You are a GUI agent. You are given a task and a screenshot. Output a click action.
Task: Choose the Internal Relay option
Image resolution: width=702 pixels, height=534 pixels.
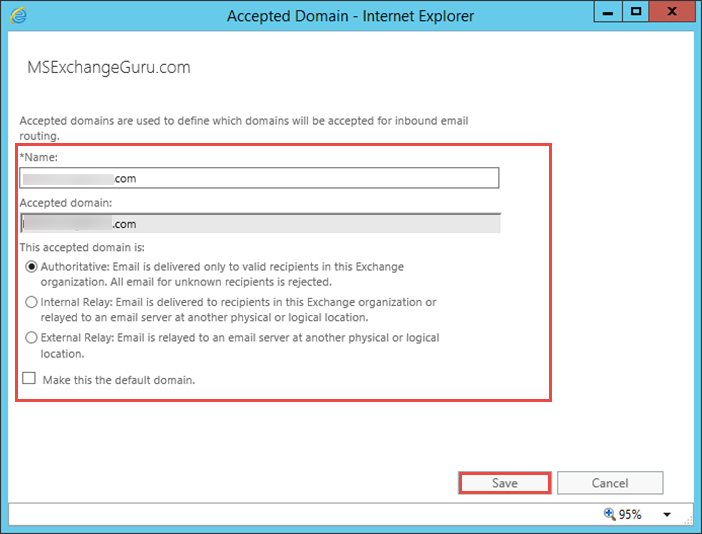coord(32,301)
